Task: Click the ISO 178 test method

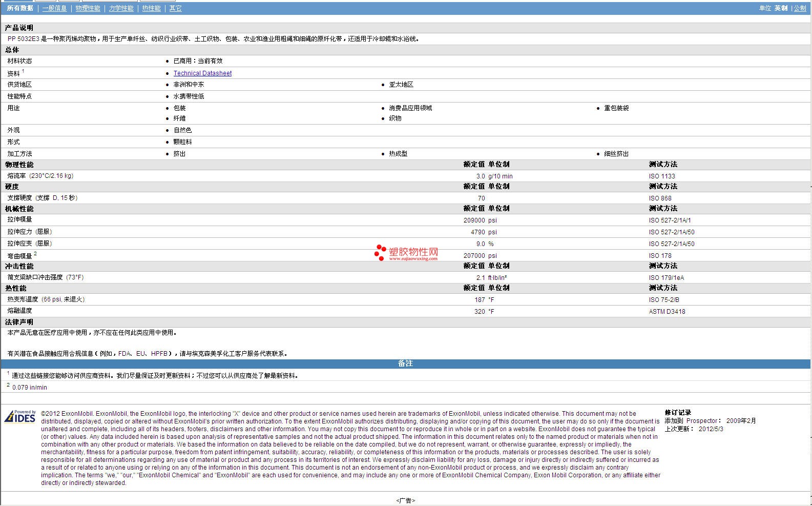Action: point(660,256)
